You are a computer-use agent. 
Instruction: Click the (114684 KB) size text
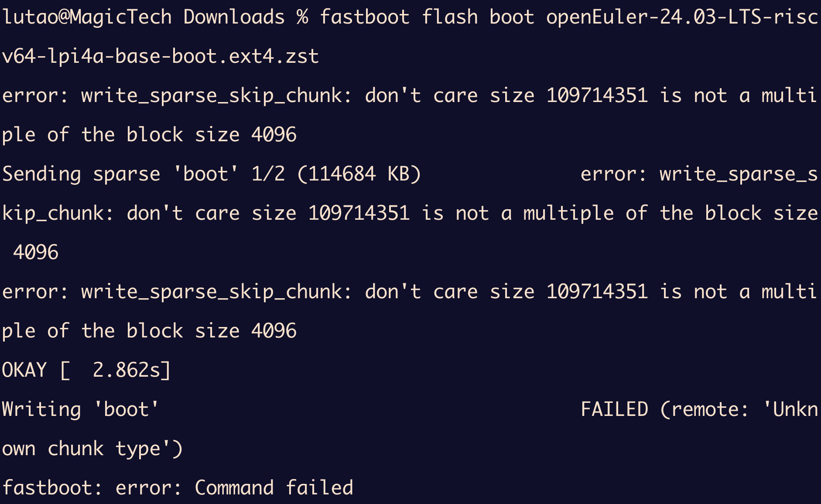[359, 174]
